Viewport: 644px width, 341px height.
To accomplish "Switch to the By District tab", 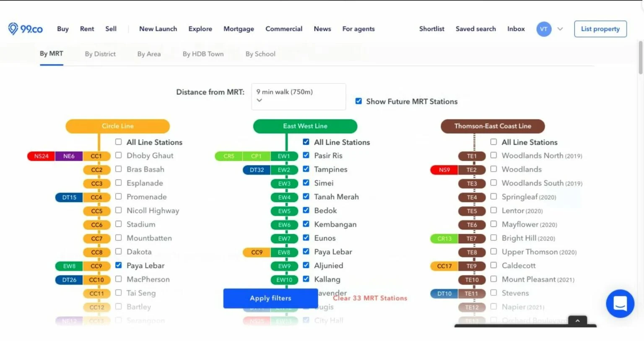I will 100,54.
